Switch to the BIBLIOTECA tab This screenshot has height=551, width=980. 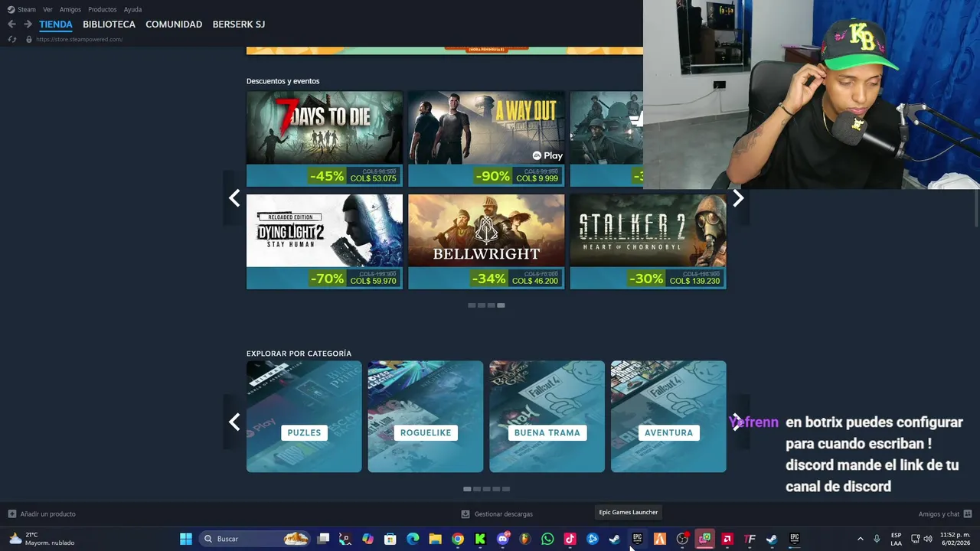coord(109,24)
